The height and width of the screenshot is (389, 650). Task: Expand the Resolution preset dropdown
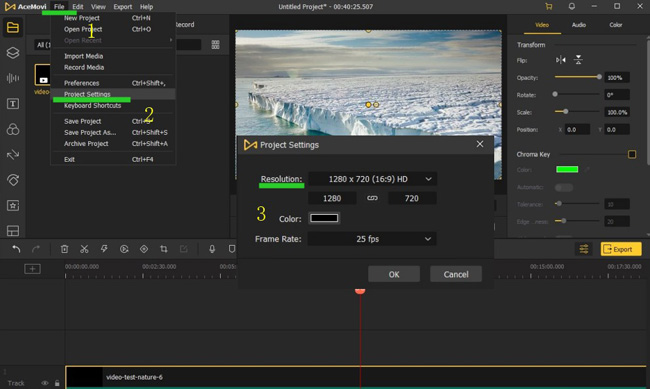[x=372, y=179]
